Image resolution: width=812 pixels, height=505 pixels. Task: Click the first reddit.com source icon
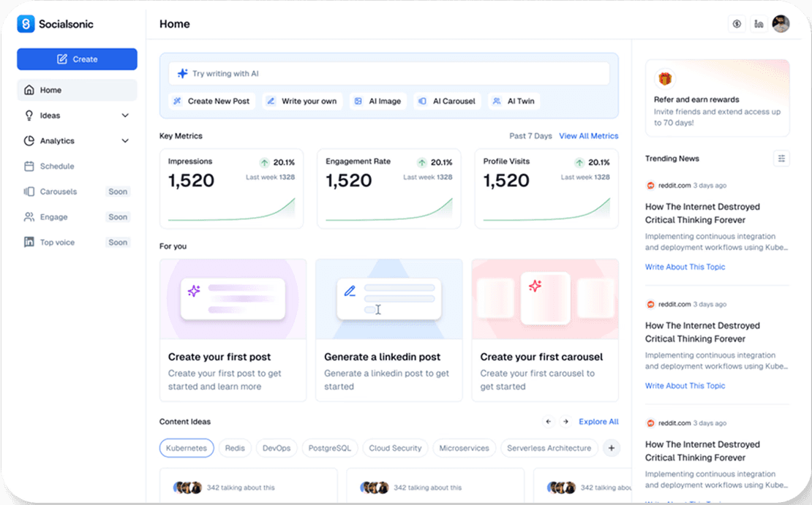(x=650, y=185)
